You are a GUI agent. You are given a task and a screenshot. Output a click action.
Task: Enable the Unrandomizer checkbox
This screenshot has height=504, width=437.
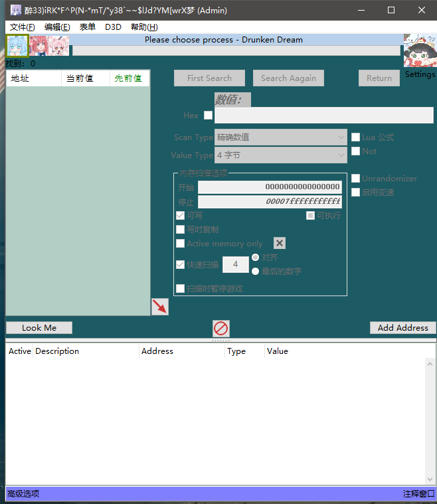point(356,179)
